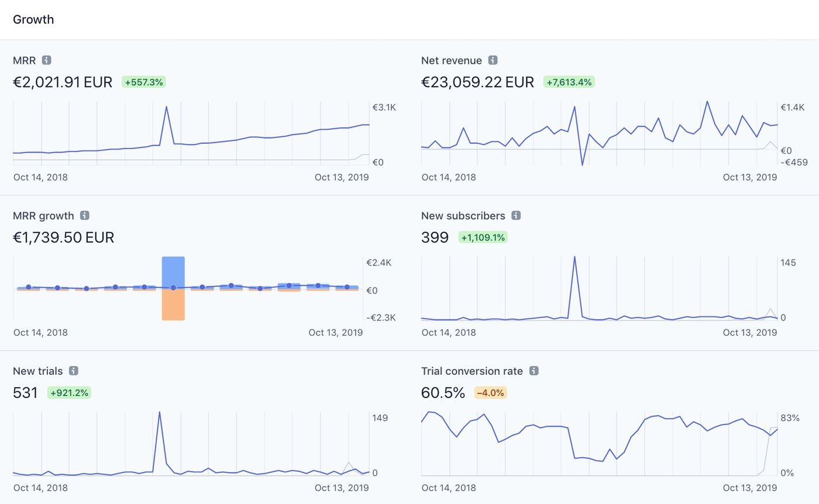
Task: Click the -€459 axis label on Net revenue chart
Action: pyautogui.click(x=794, y=162)
